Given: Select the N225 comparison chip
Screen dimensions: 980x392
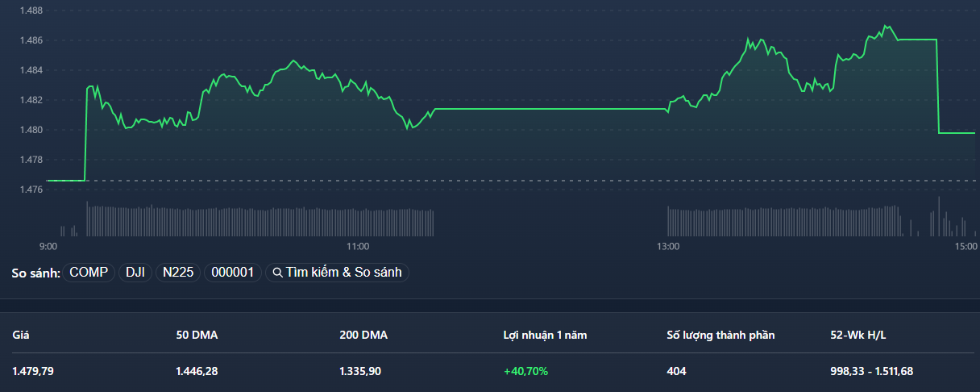Looking at the screenshot, I should pos(178,273).
